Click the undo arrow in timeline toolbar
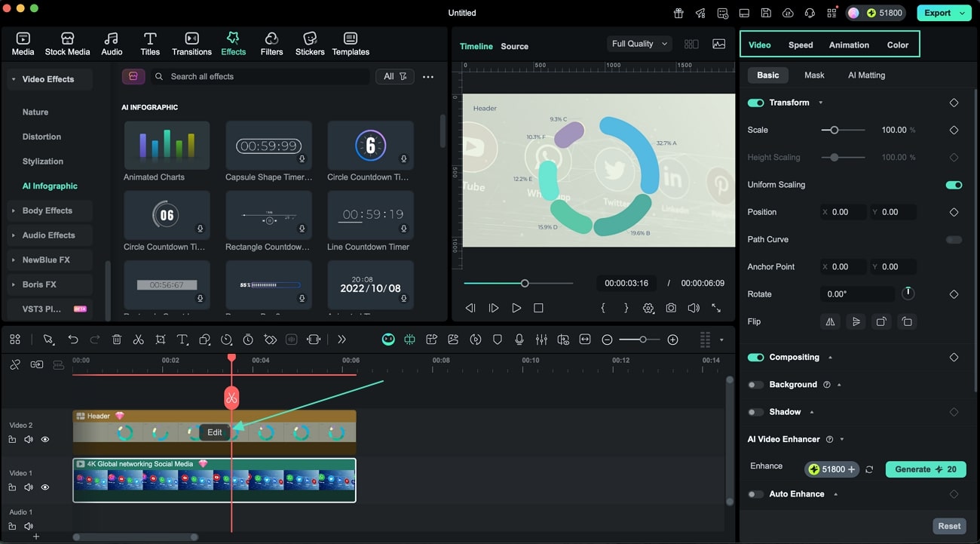This screenshot has width=980, height=544. (x=73, y=340)
